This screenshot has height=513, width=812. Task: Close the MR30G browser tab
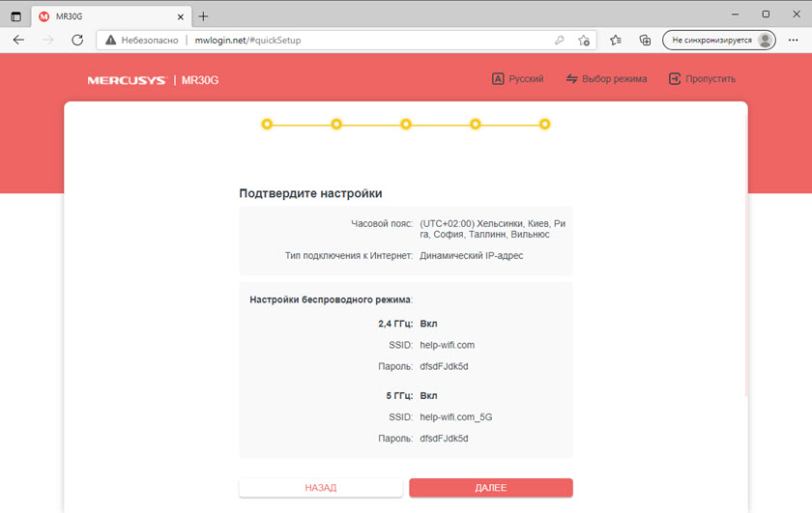pyautogui.click(x=182, y=15)
